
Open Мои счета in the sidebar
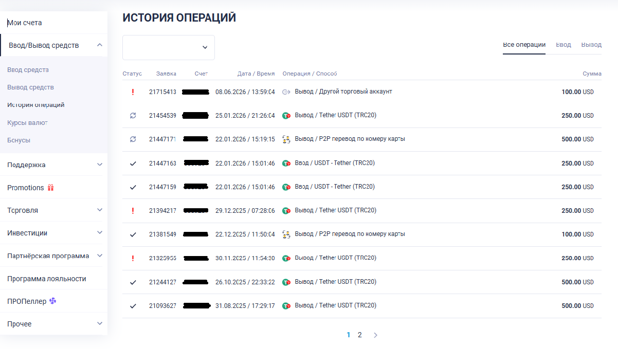point(25,23)
